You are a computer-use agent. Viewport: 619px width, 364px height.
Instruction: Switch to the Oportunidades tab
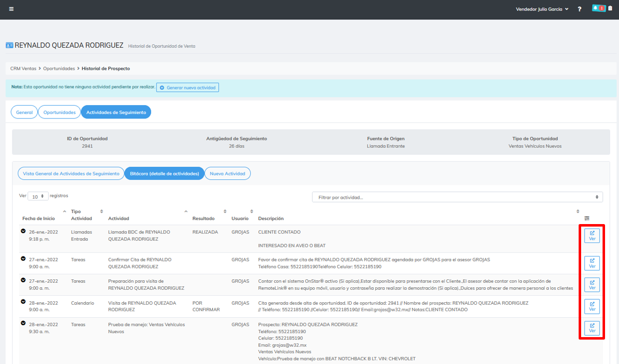(x=59, y=112)
